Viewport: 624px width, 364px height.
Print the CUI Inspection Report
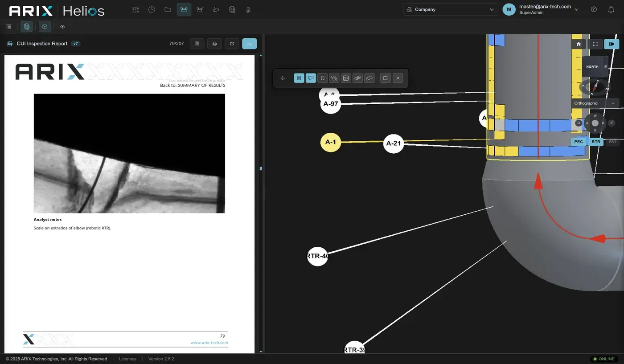215,44
